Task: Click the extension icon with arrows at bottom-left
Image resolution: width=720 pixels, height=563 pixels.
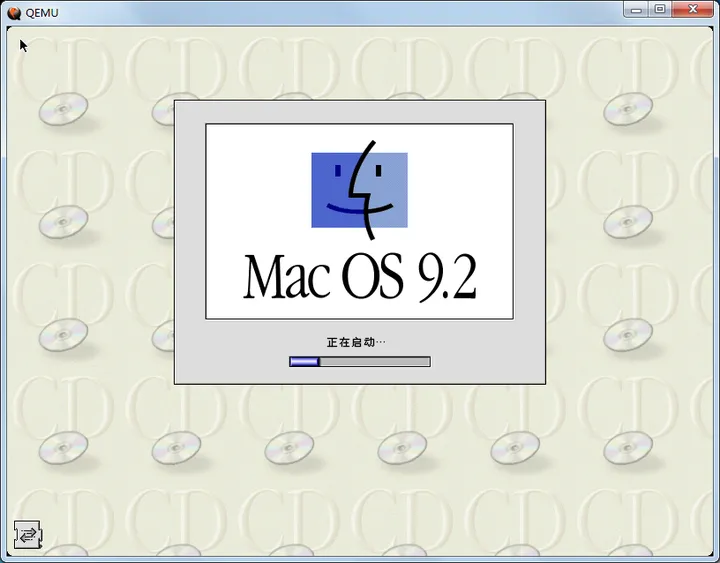Action: [28, 534]
